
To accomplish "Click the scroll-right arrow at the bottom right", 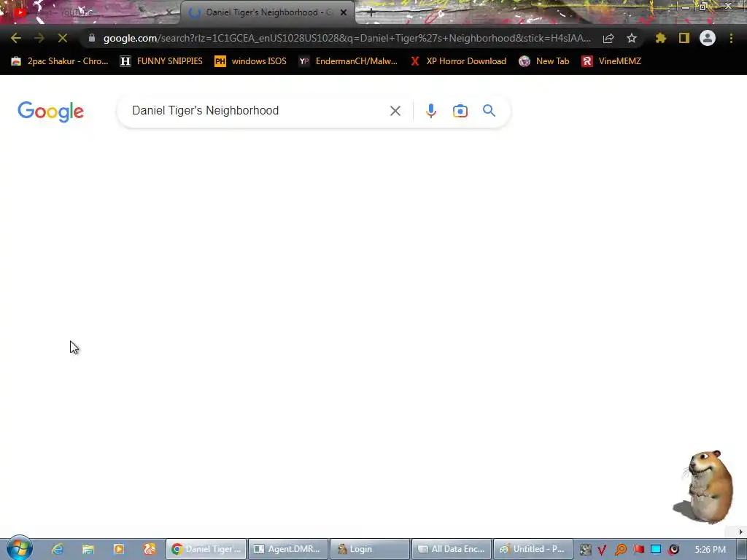I will 740,532.
